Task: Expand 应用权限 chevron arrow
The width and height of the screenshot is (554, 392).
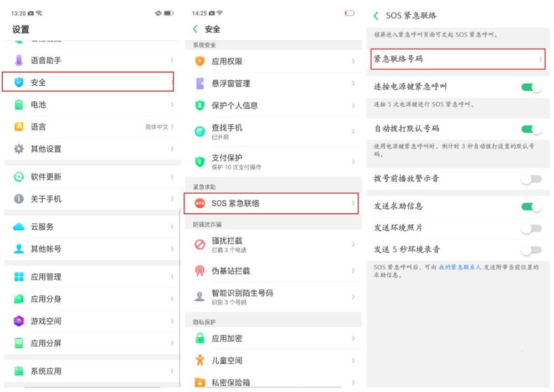Action: pos(353,61)
